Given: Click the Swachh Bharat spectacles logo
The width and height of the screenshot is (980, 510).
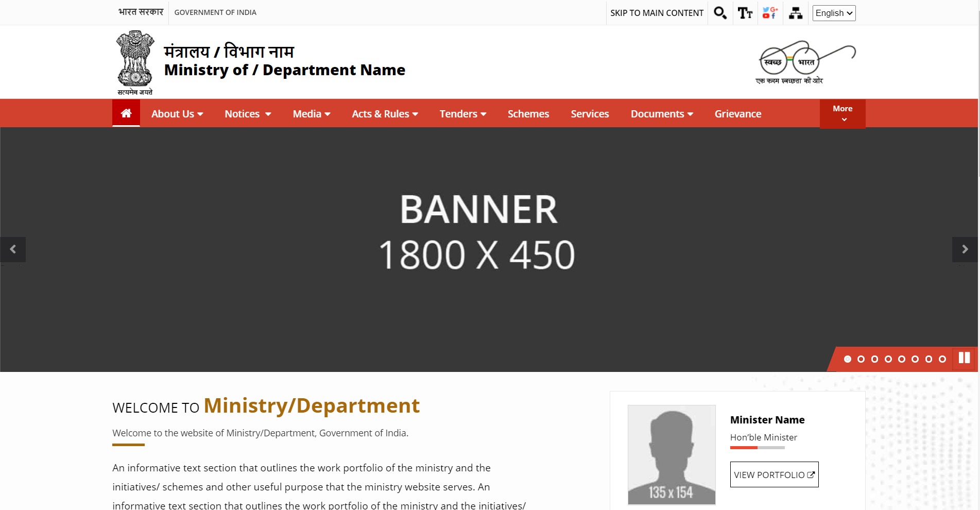Looking at the screenshot, I should (806, 62).
